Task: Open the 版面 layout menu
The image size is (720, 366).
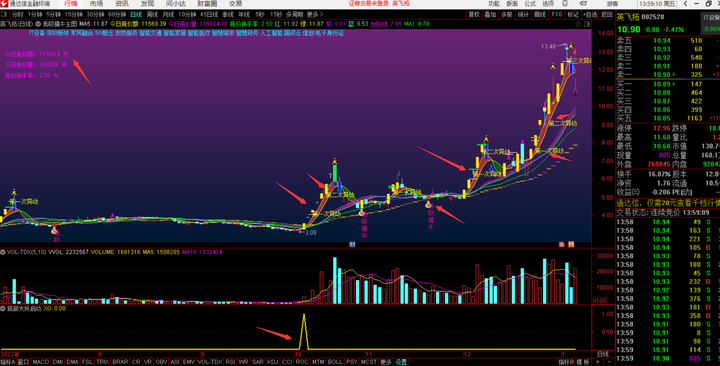Action: tap(512, 4)
